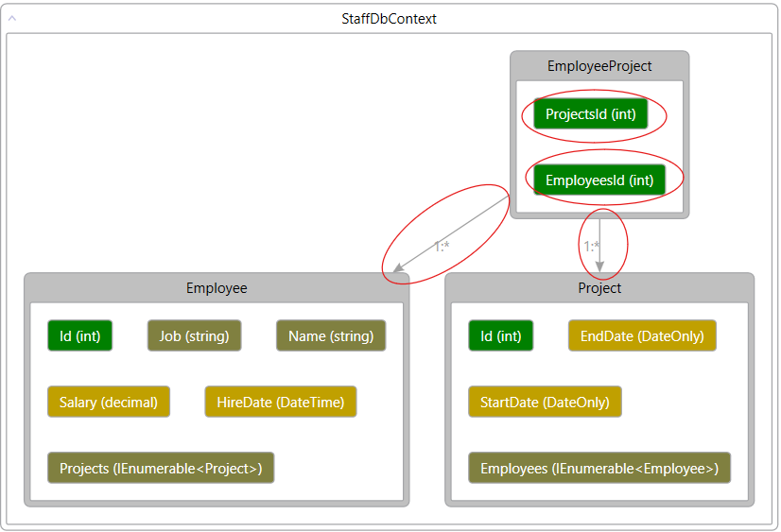Click Employee's Id (int) key node

79,335
